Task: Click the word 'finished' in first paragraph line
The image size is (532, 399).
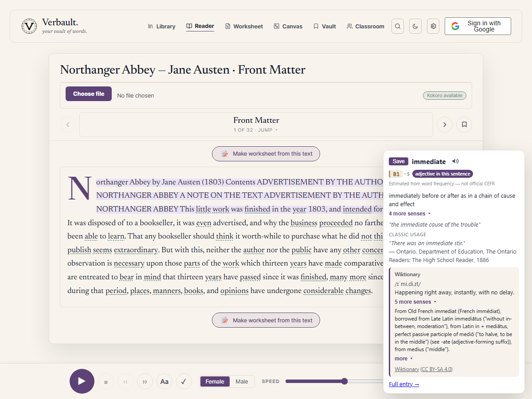Action: pos(257,209)
